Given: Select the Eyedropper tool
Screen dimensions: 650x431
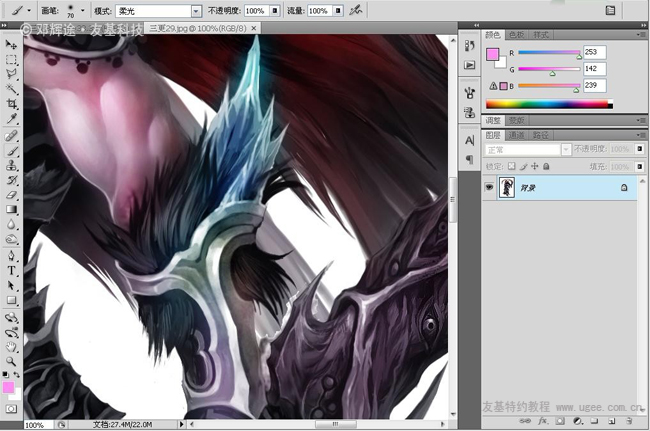Looking at the screenshot, I should pos(11,119).
